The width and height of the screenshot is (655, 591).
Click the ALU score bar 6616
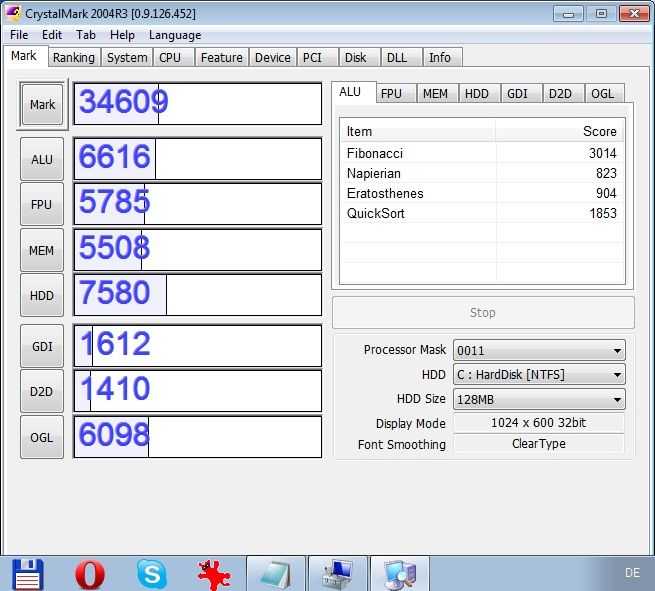point(198,159)
